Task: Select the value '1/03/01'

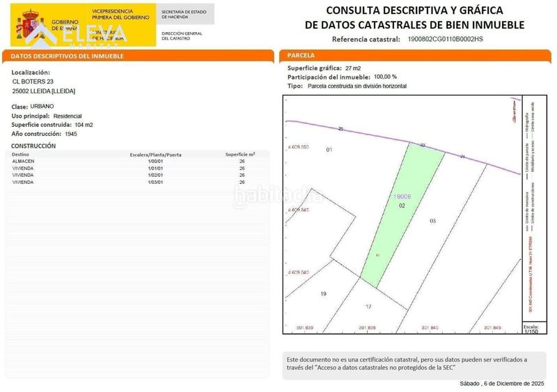Action: 155,182
